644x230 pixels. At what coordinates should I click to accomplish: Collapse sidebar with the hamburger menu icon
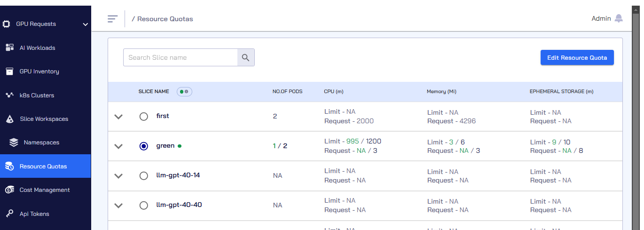coord(112,19)
